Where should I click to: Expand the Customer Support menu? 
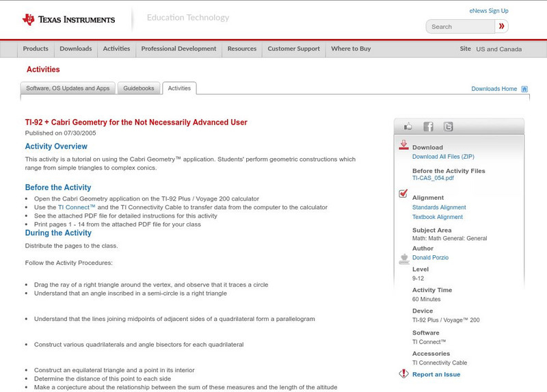coord(293,49)
